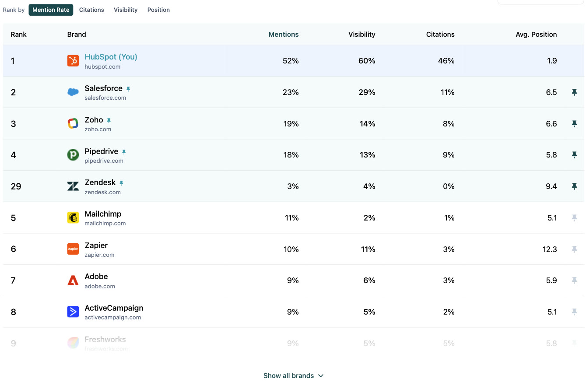The height and width of the screenshot is (392, 586).
Task: Click the Adobe logo icon
Action: click(73, 280)
